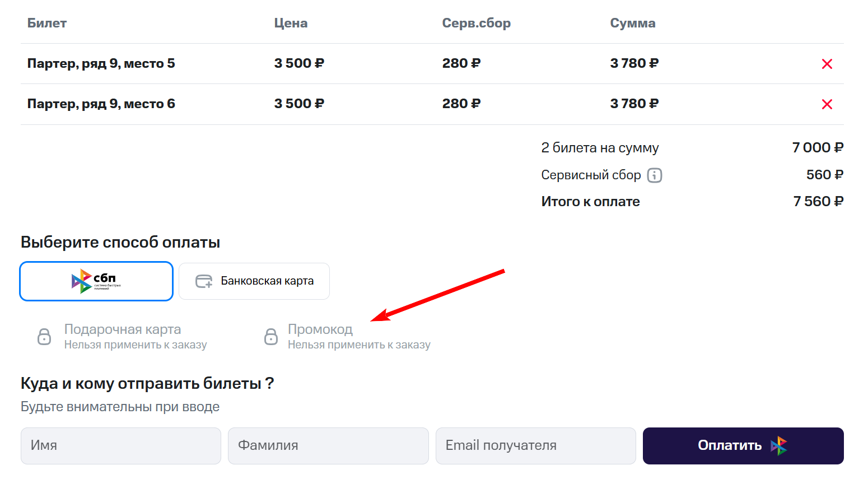Click the bank card icon
Screen dimensions: 868x479
tap(204, 281)
